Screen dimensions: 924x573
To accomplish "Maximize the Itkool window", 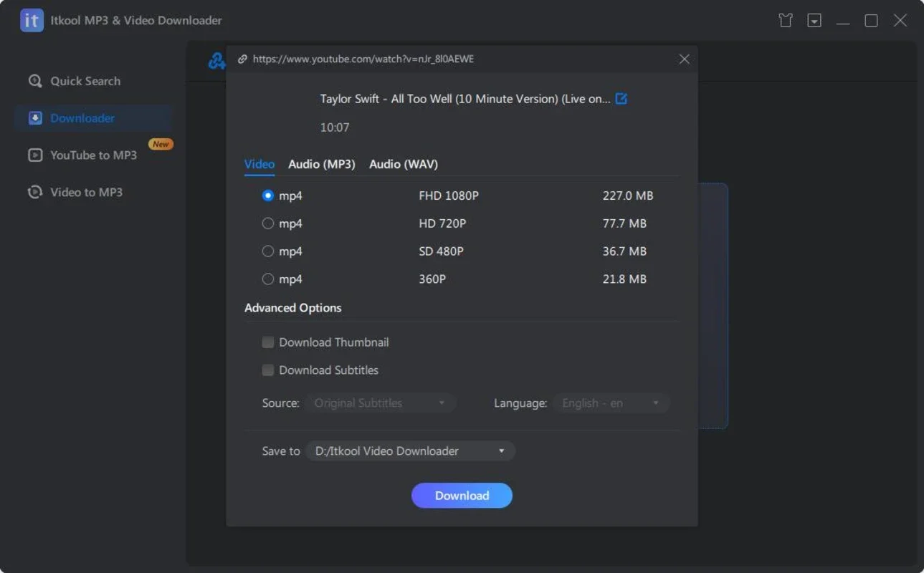I will pos(872,21).
